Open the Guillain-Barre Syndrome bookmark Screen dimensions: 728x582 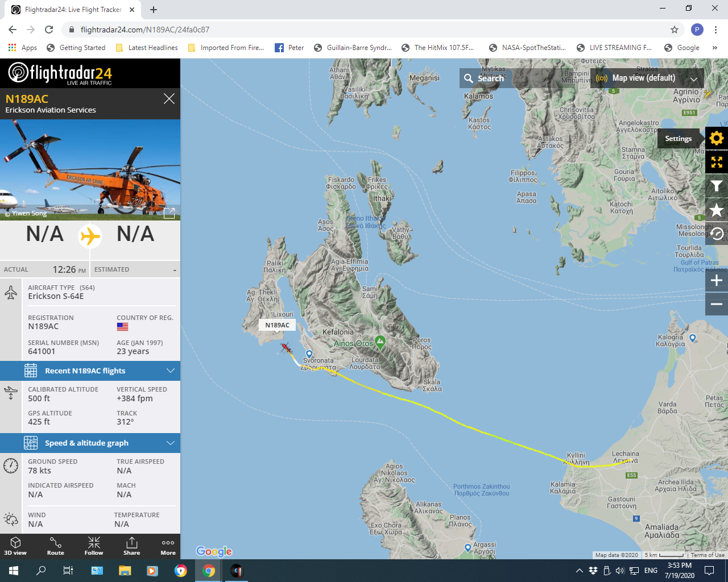click(353, 48)
